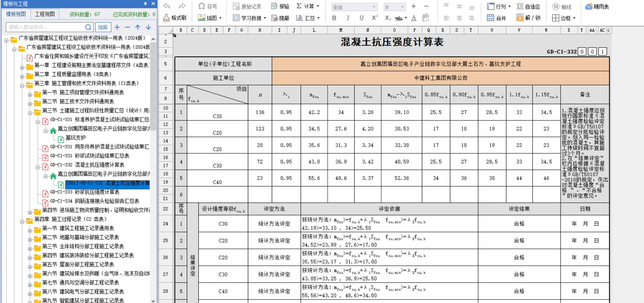Toggle bold formatting
Image resolution: width=644 pixels, height=303 pixels.
[x=334, y=18]
